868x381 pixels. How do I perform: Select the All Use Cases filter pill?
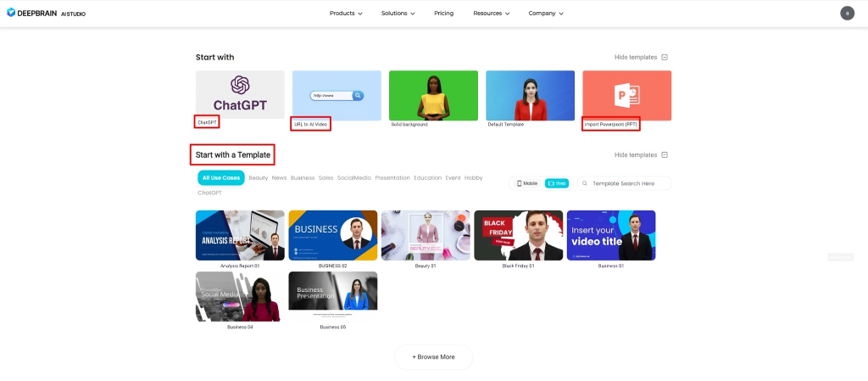click(x=220, y=178)
